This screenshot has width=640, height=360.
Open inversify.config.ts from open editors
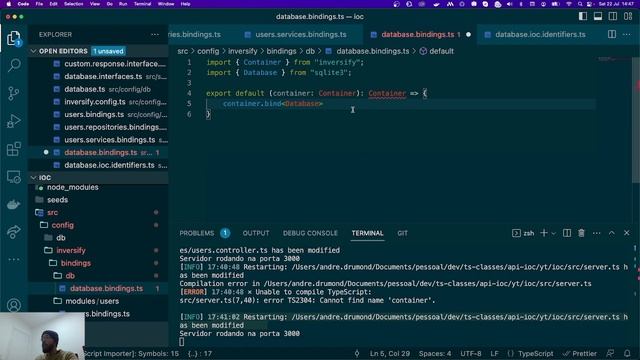tap(95, 102)
